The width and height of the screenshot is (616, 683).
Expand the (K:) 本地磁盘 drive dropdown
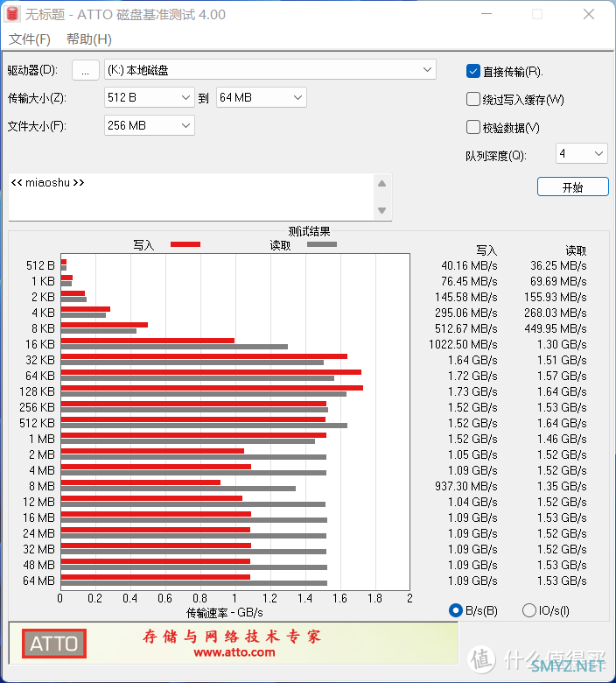[269, 70]
